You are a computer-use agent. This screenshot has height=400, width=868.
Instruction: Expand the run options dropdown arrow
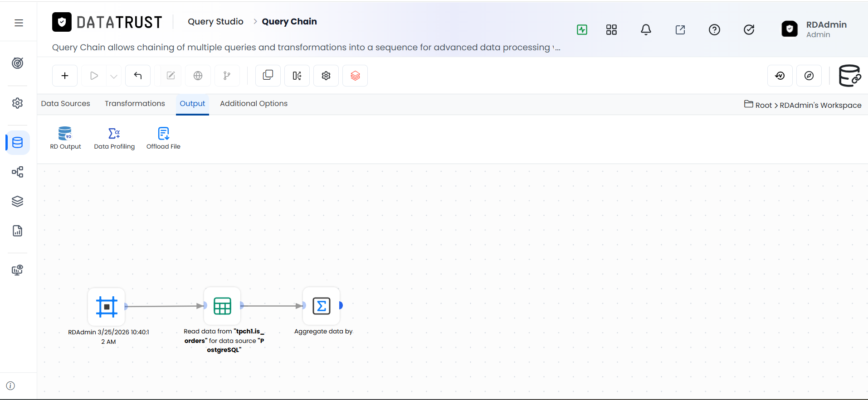114,76
